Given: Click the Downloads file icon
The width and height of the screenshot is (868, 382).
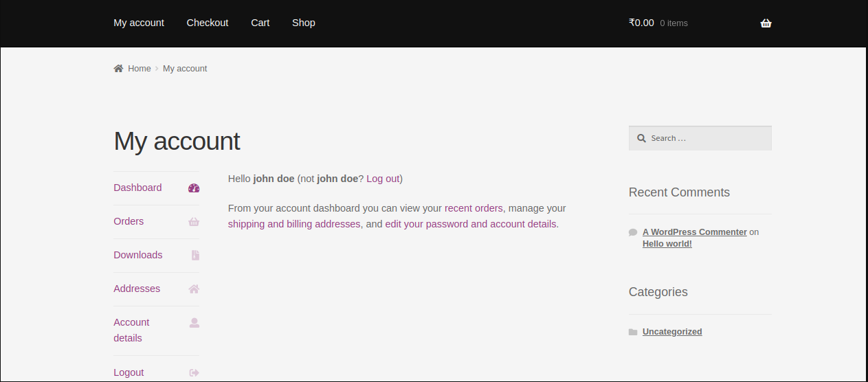Looking at the screenshot, I should click(x=195, y=255).
